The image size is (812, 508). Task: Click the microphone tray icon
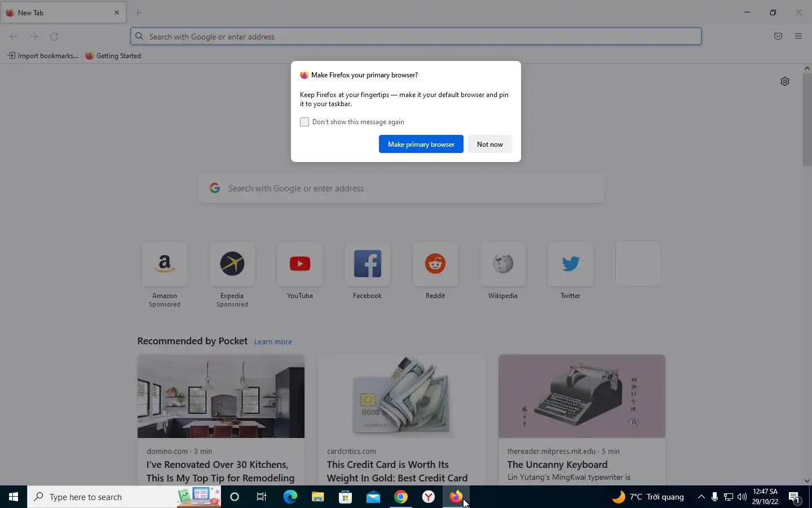[x=714, y=497]
